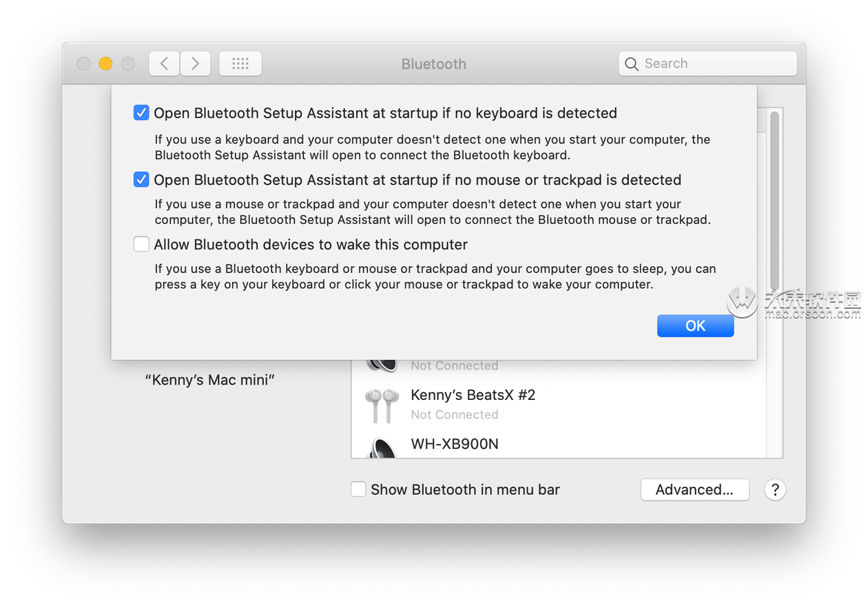Enable Show Bluetooth in menu bar
The width and height of the screenshot is (868, 606).
pyautogui.click(x=358, y=489)
